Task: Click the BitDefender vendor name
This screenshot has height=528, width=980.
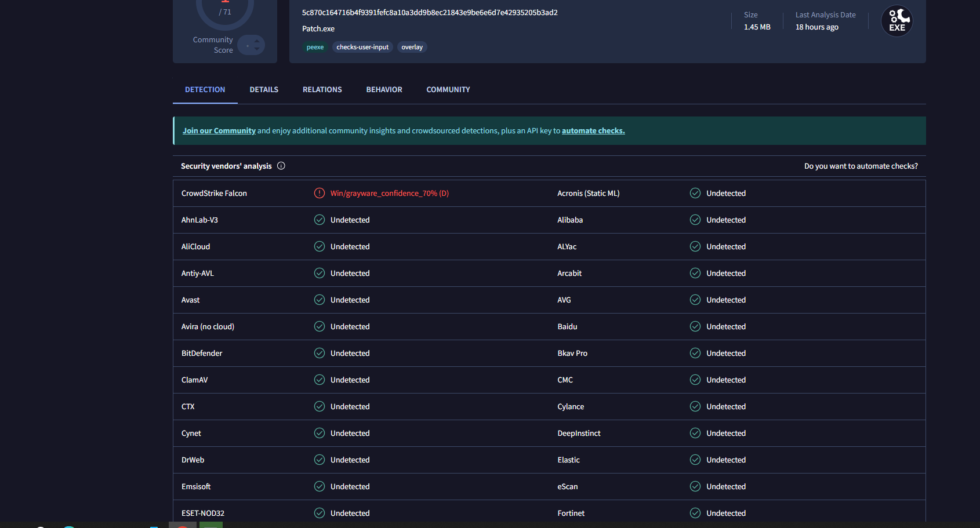Action: click(202, 354)
